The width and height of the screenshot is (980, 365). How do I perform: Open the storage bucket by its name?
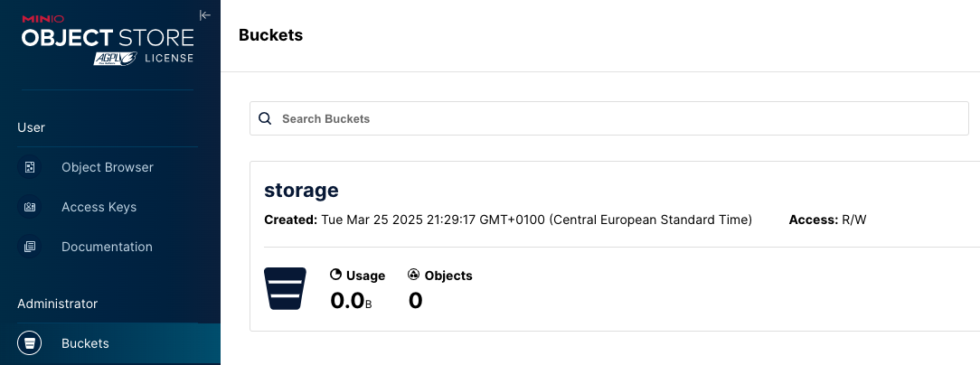(x=301, y=190)
